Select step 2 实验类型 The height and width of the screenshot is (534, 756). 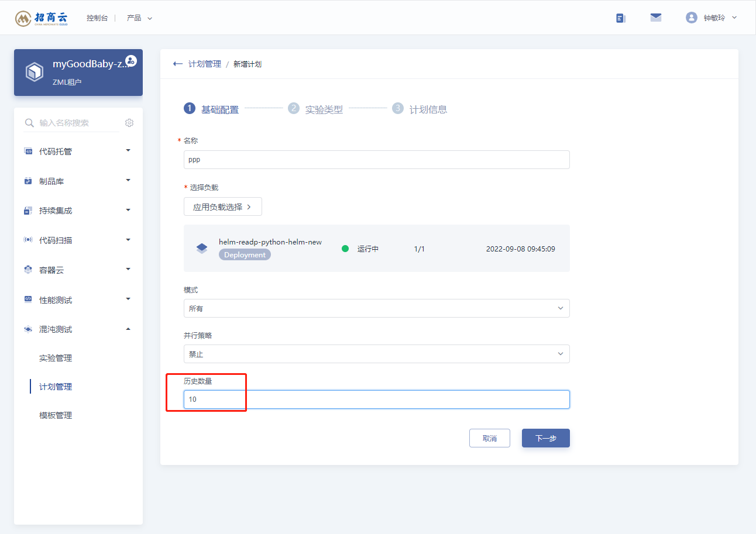315,109
